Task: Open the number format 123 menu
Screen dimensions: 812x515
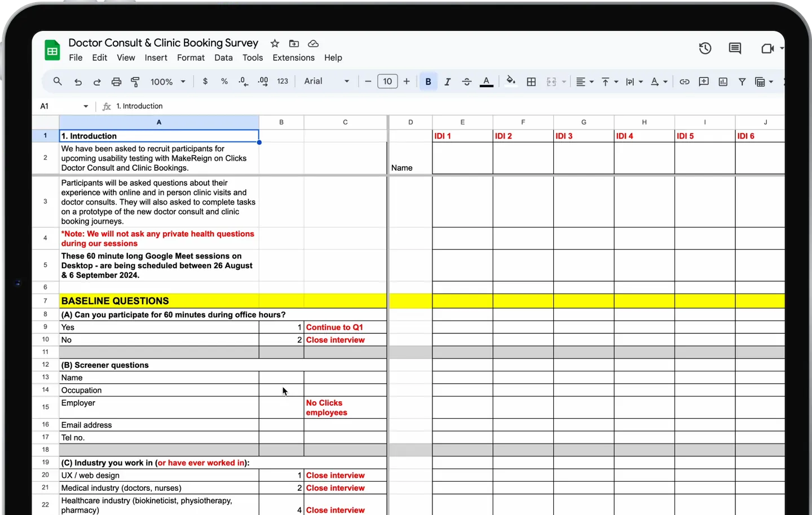Action: pos(283,82)
